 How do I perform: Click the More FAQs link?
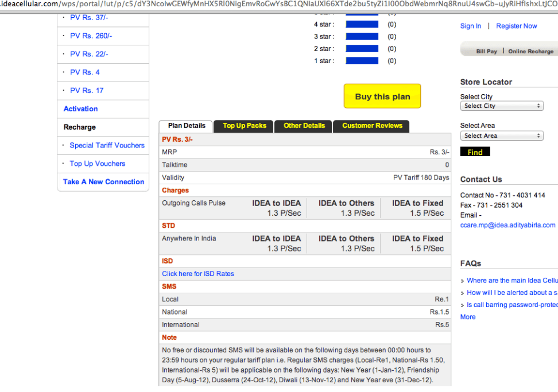pos(468,317)
